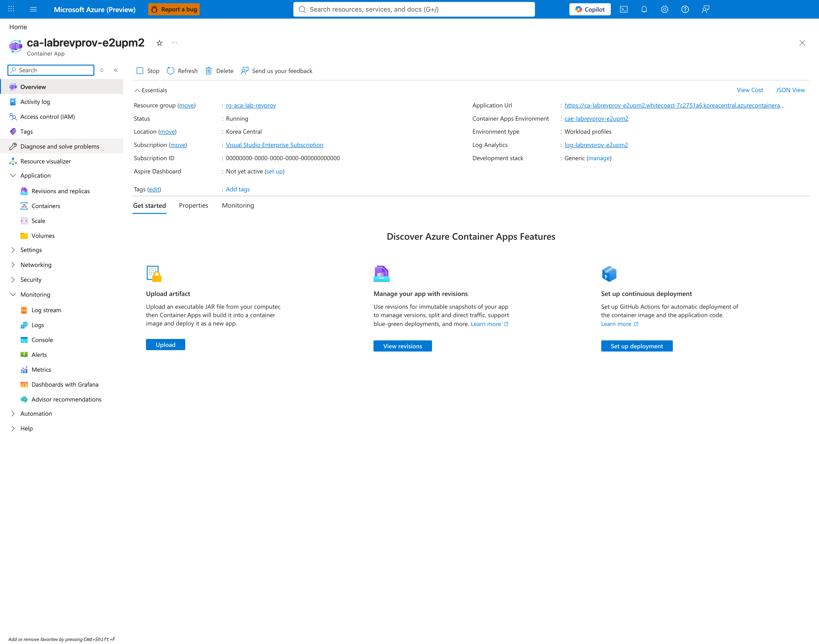
Task: Open portal settings gear
Action: 664,10
